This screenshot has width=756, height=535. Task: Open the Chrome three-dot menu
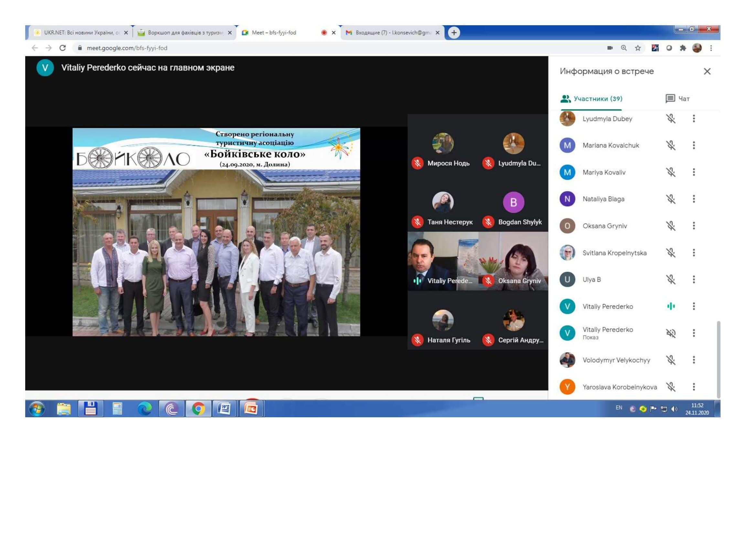tap(711, 48)
